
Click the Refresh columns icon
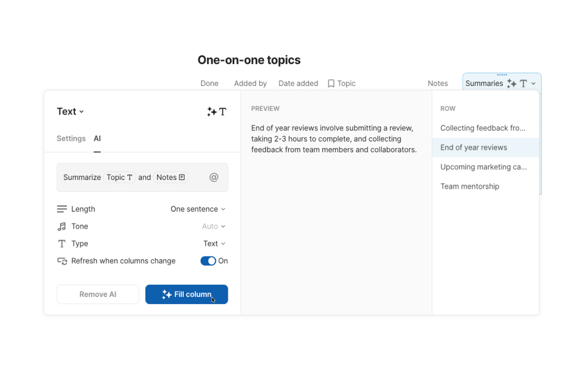[x=62, y=261]
